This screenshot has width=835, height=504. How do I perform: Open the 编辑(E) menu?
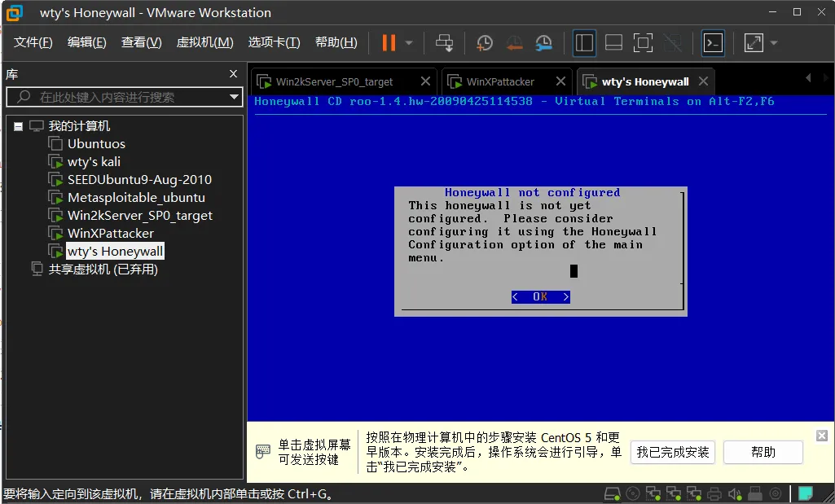pyautogui.click(x=87, y=42)
